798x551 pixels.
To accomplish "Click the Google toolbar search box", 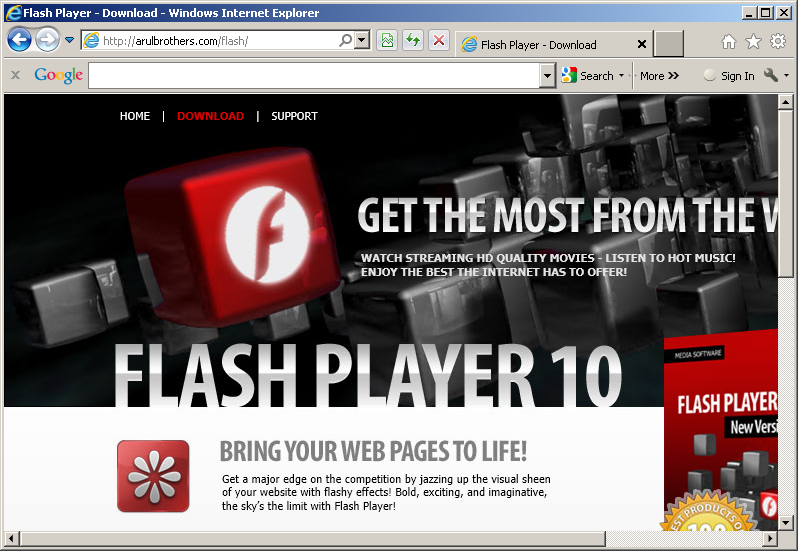I will pyautogui.click(x=314, y=75).
